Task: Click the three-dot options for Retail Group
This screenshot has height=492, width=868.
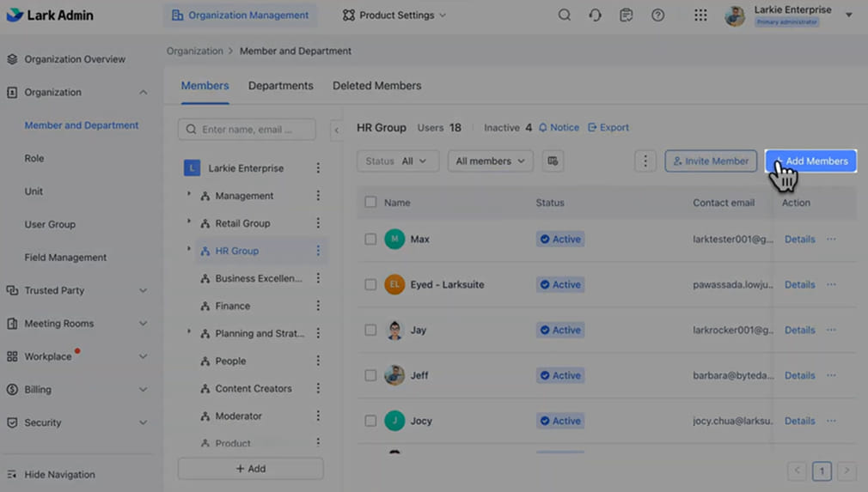Action: click(318, 223)
